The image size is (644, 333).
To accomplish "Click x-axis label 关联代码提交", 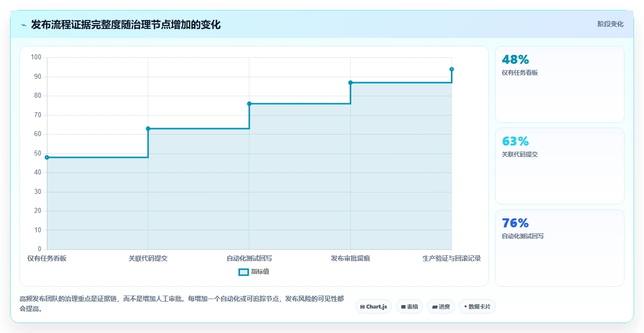I will (148, 258).
